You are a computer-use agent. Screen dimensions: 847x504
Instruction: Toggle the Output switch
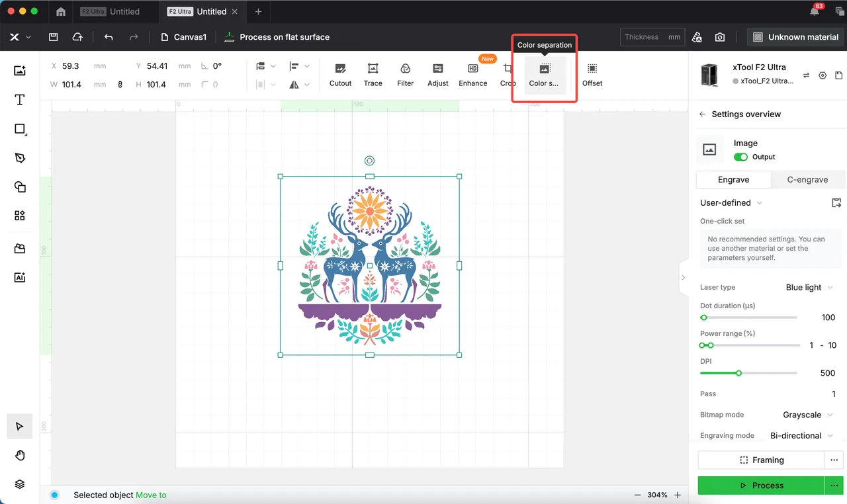pos(740,157)
